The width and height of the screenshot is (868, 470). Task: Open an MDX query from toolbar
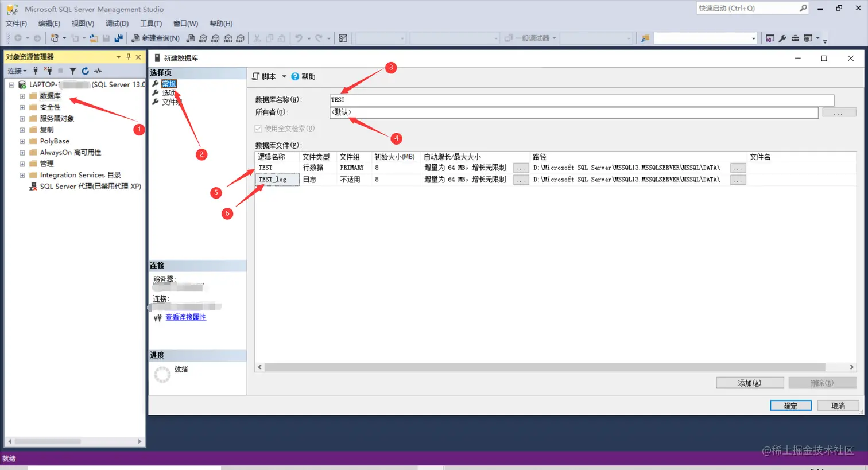click(203, 38)
